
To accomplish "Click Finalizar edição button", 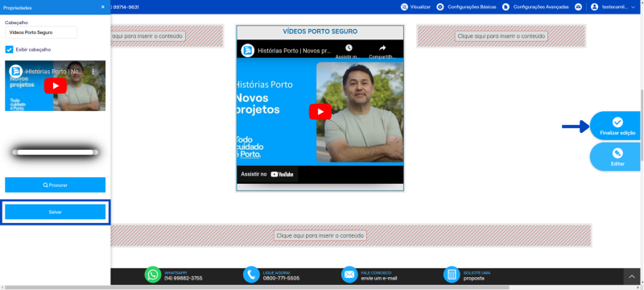I will tap(616, 126).
